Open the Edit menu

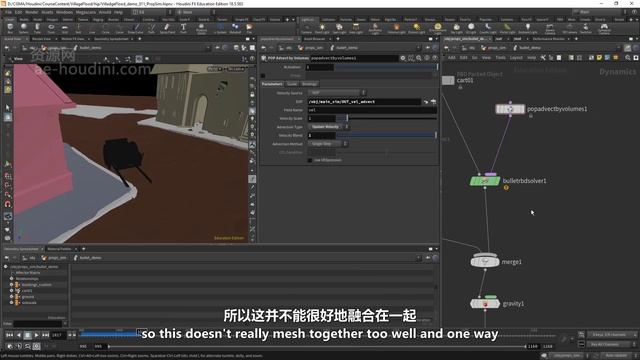[19, 12]
